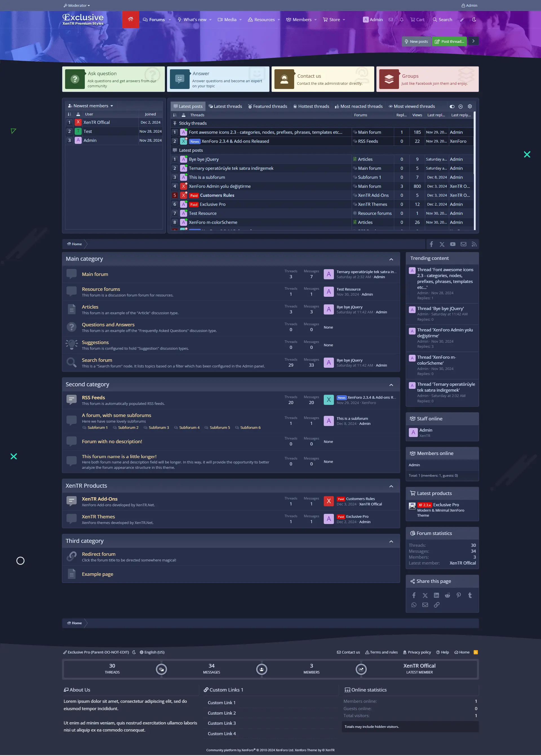Switch to Most viewed threads tab

pos(412,106)
